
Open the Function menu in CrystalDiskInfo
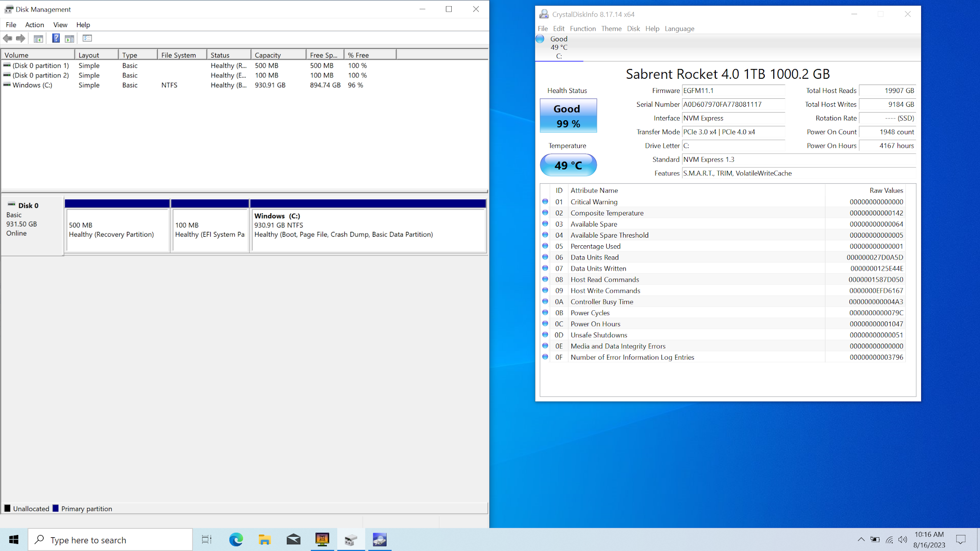583,28
